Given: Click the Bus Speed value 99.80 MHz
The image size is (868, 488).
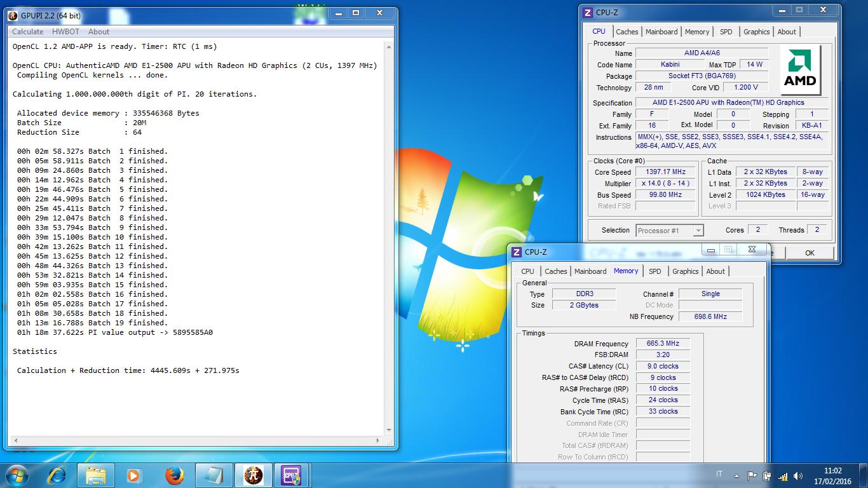Looking at the screenshot, I should click(665, 195).
